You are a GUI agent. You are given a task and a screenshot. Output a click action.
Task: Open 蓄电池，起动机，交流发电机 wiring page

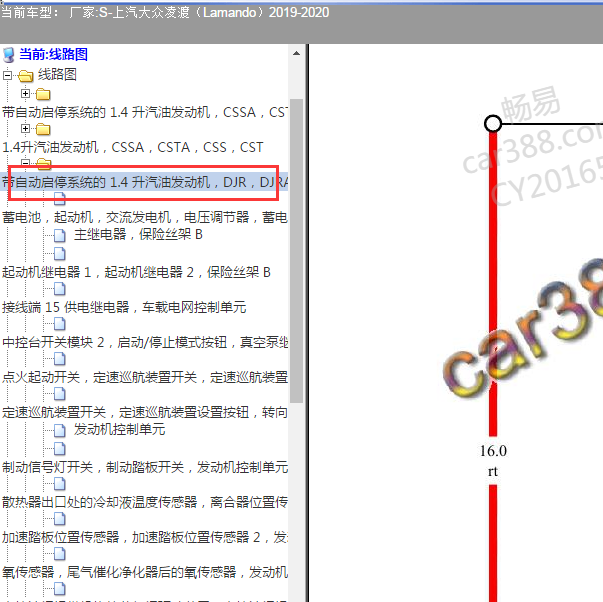click(145, 217)
